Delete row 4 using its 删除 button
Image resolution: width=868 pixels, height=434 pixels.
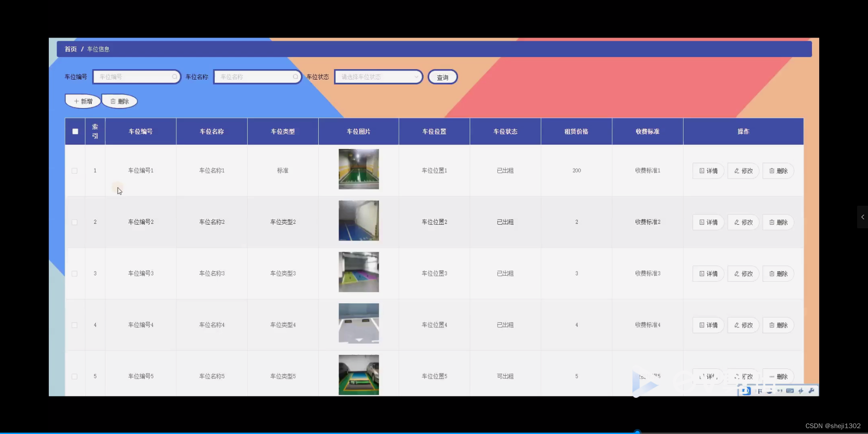tap(778, 325)
